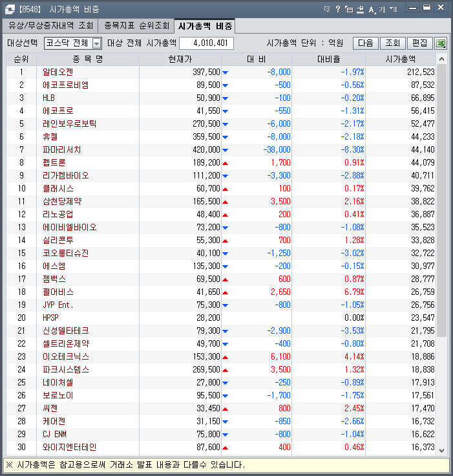Select stock 알테오젠 in the list
Viewport: 453px width, 476px height.
pyautogui.click(x=58, y=72)
